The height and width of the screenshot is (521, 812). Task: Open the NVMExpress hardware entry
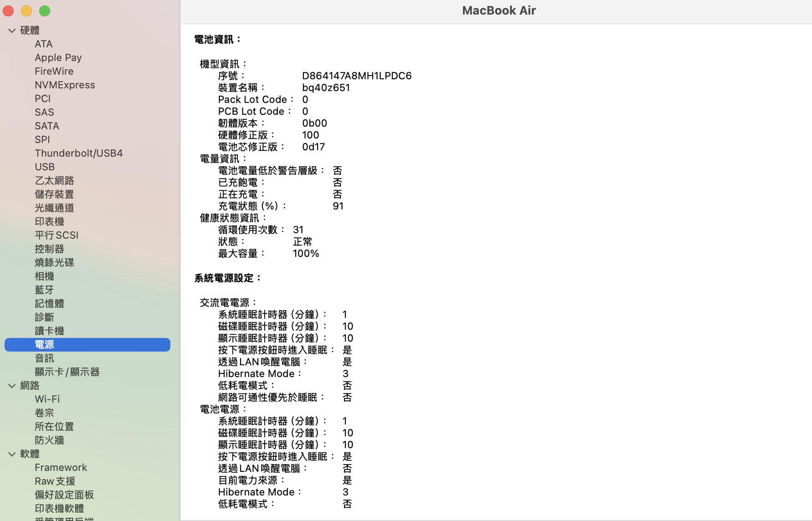65,85
